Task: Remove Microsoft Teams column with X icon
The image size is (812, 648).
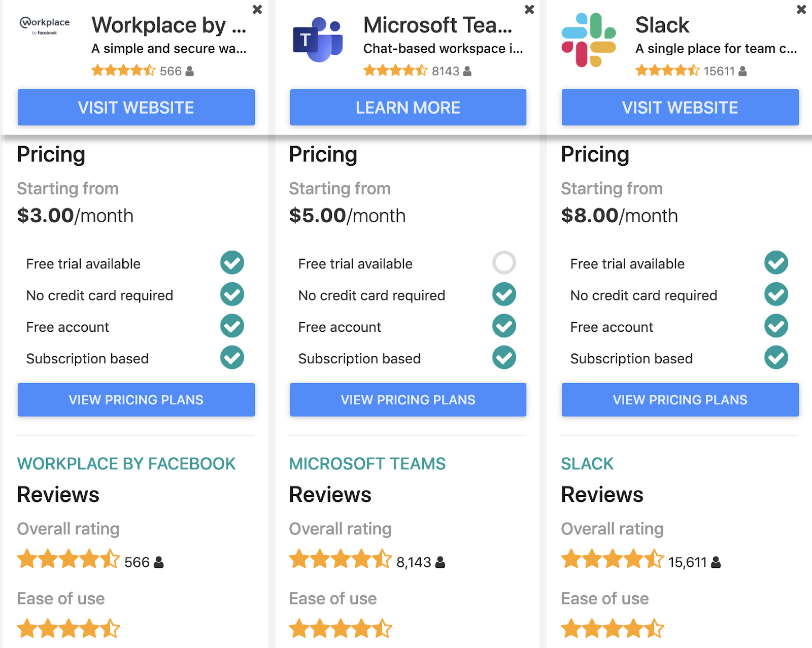Action: 529,10
